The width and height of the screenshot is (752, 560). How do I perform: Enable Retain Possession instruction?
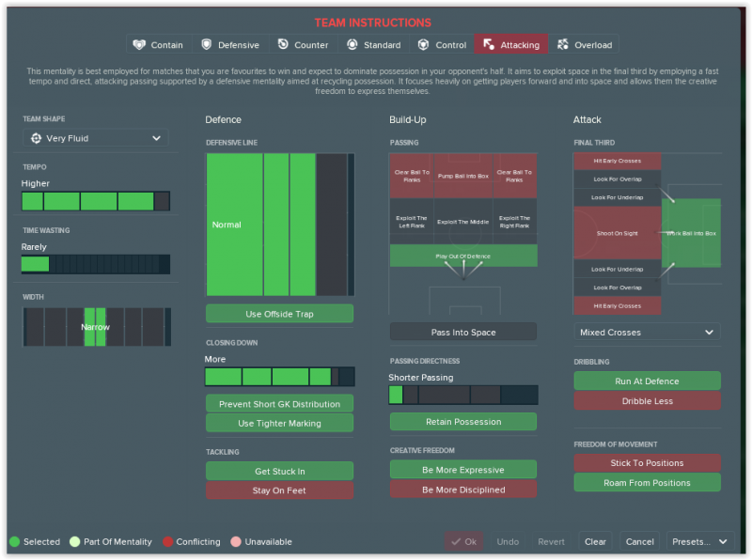tap(463, 422)
